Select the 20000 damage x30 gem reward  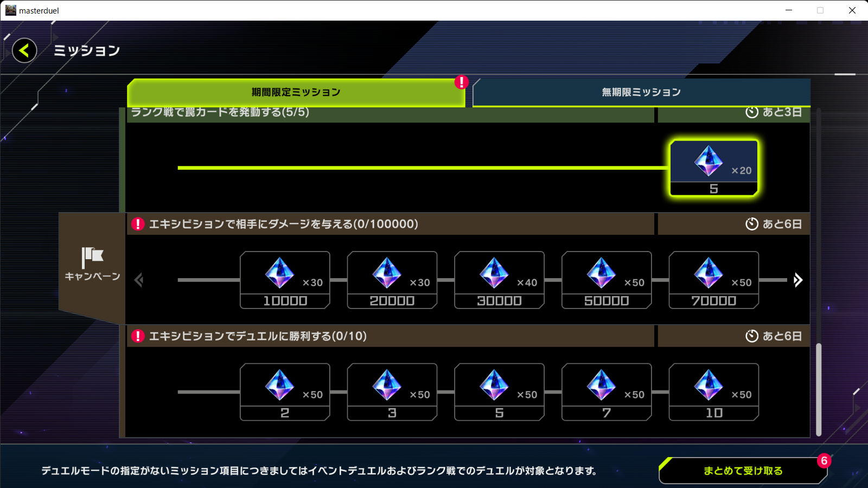[x=392, y=280]
